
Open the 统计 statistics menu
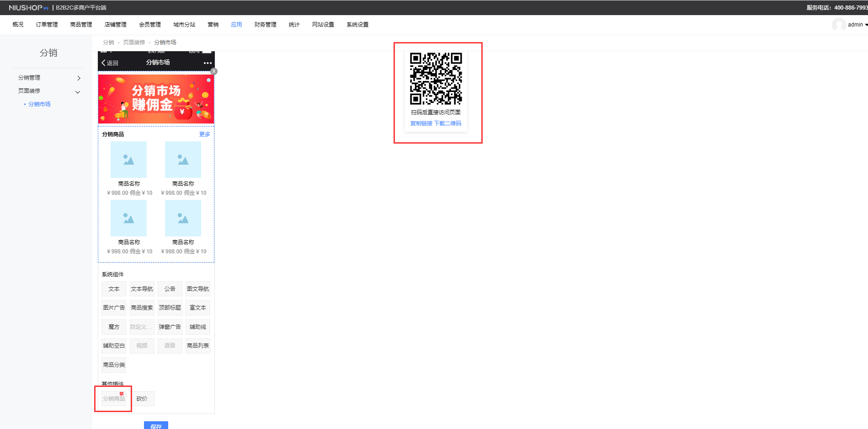(x=294, y=25)
